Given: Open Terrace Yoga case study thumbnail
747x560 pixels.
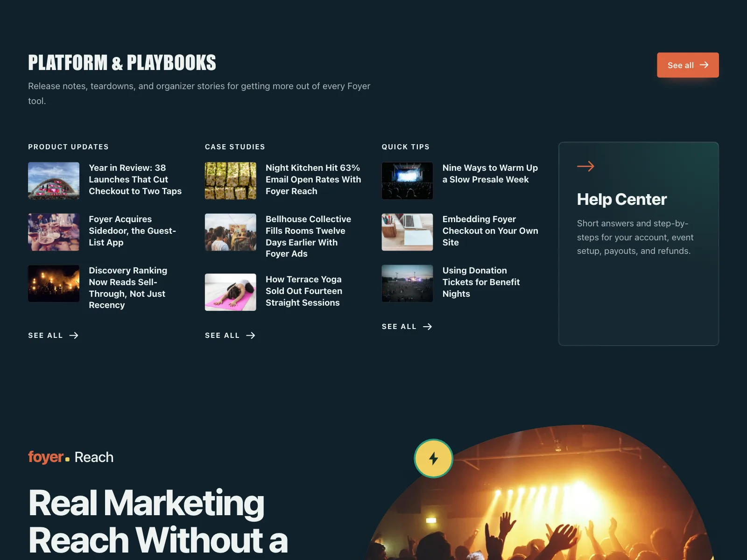Looking at the screenshot, I should click(231, 292).
